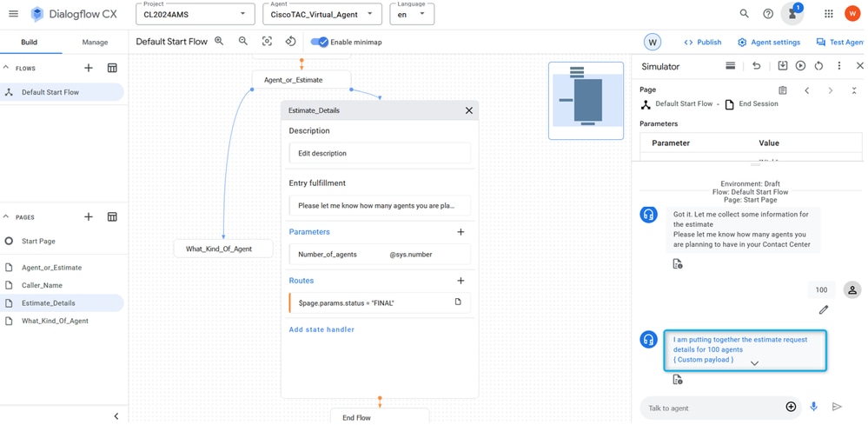The width and height of the screenshot is (868, 425).
Task: Edit the user message 100 pencil
Action: click(x=824, y=310)
